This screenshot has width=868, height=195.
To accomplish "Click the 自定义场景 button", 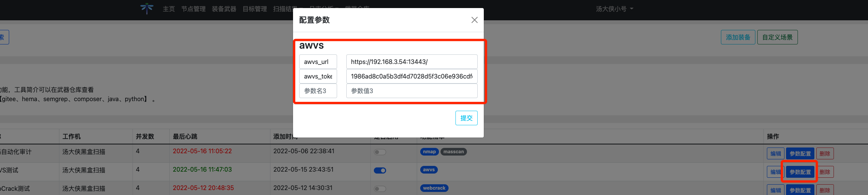I will tap(777, 37).
